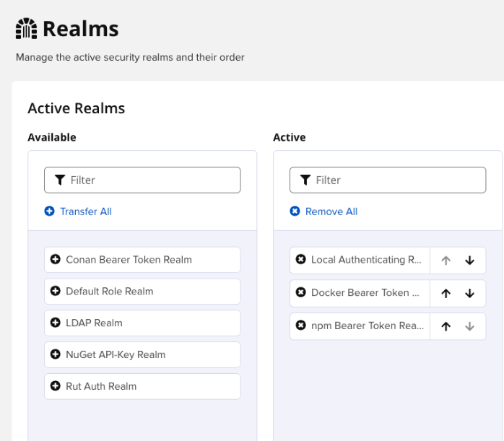Click plus icon beside LDAP Realm
The image size is (504, 441).
click(x=56, y=323)
